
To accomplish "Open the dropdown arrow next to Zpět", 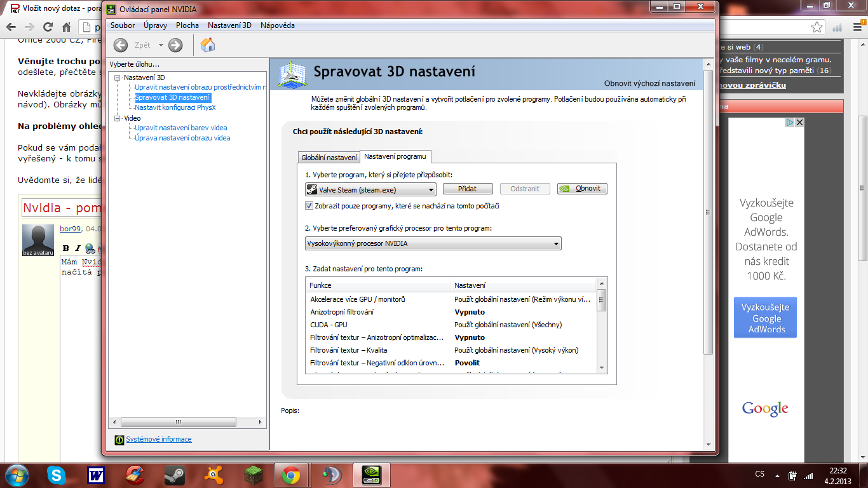I will [161, 45].
